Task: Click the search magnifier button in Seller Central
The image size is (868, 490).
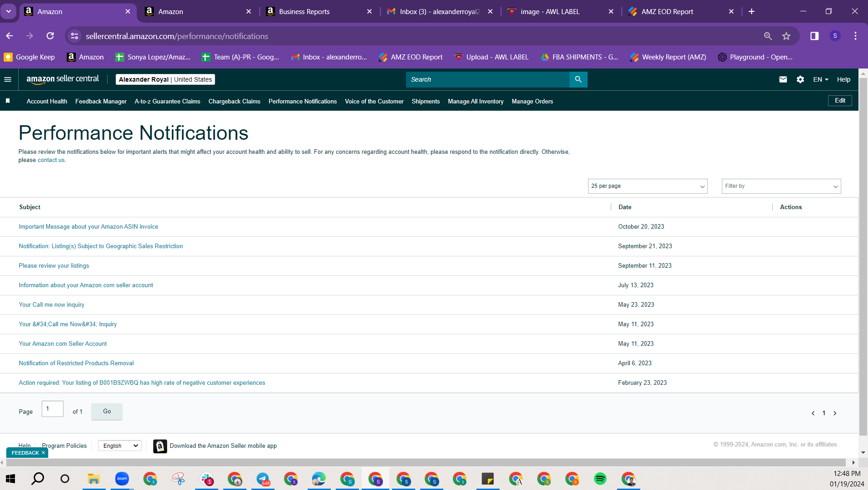Action: click(578, 79)
